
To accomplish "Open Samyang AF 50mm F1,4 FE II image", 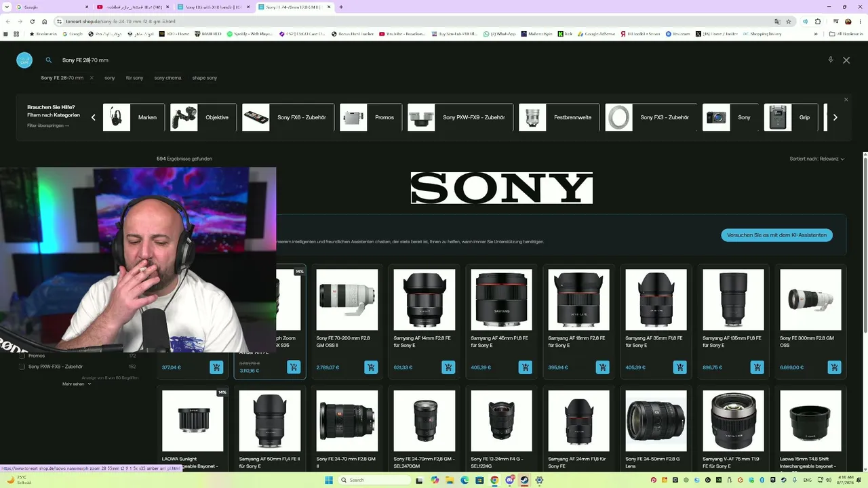I will pos(269,421).
